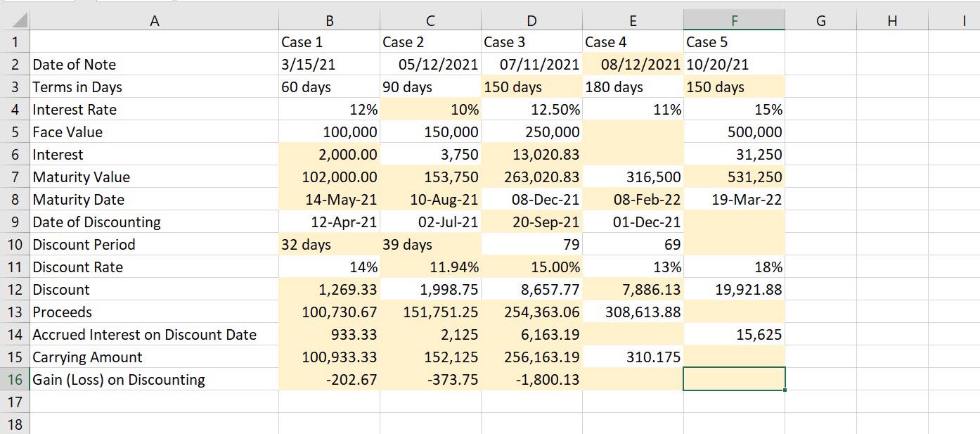
Task: Click row 7 header
Action: tap(15, 177)
